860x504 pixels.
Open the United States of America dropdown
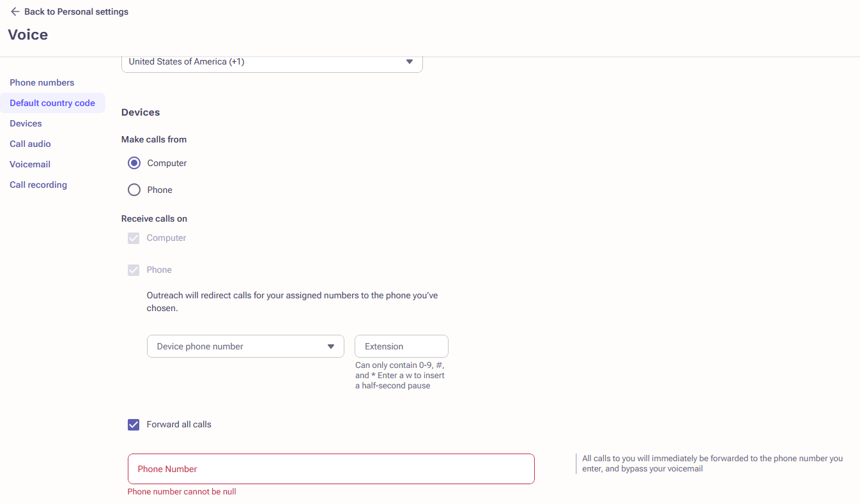point(272,63)
